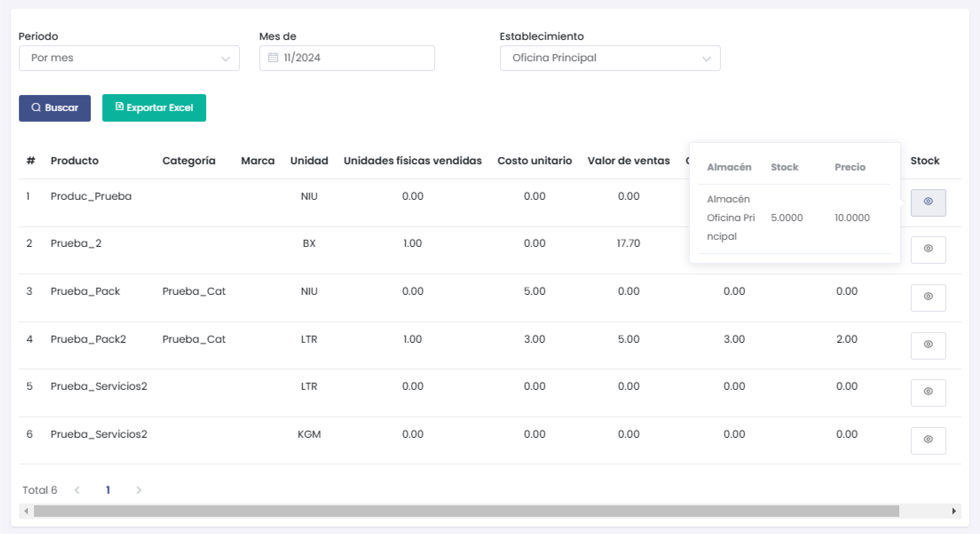The width and height of the screenshot is (980, 534).
Task: Select page 1 in pagination
Action: tap(108, 490)
